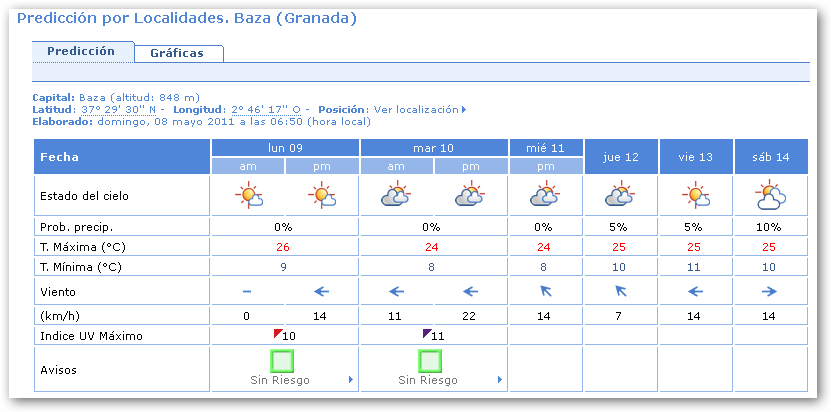Select the Predicción tab

click(x=81, y=52)
